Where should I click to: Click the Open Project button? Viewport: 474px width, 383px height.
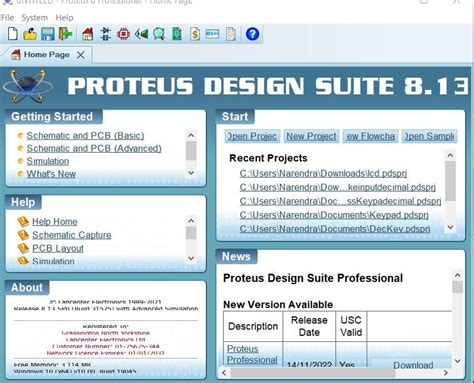pos(252,136)
